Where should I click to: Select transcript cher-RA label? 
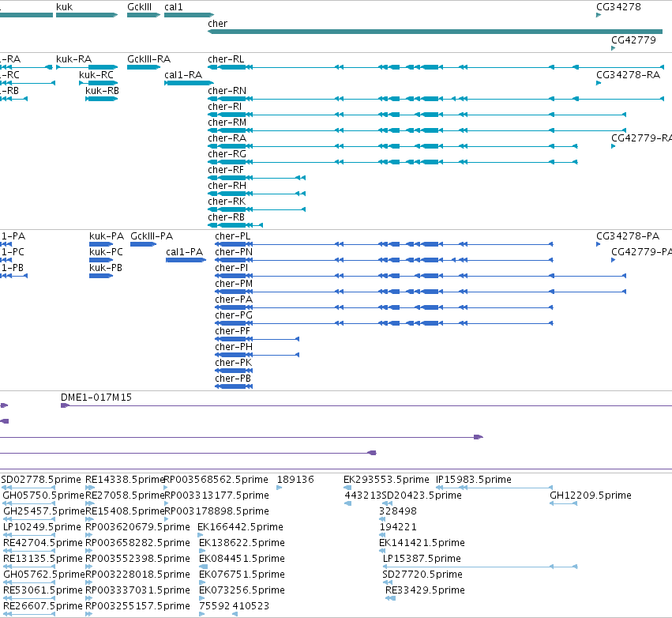pyautogui.click(x=227, y=138)
